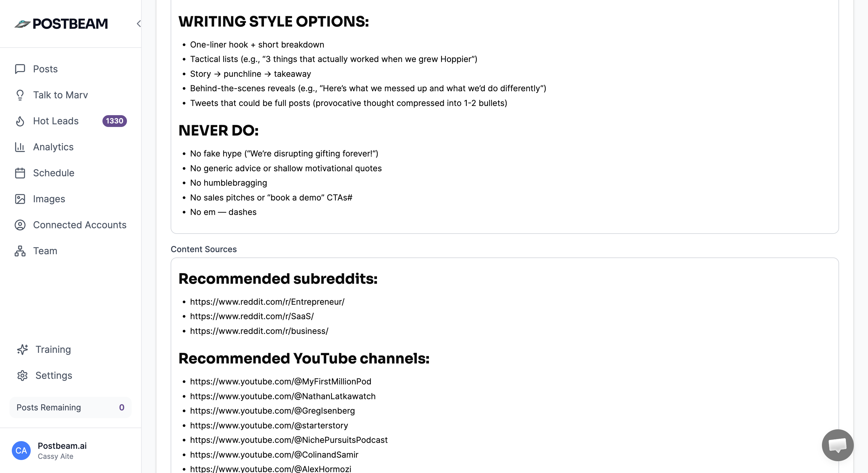This screenshot has width=868, height=473.
Task: Click the Posts Remaining counter
Action: (x=71, y=407)
